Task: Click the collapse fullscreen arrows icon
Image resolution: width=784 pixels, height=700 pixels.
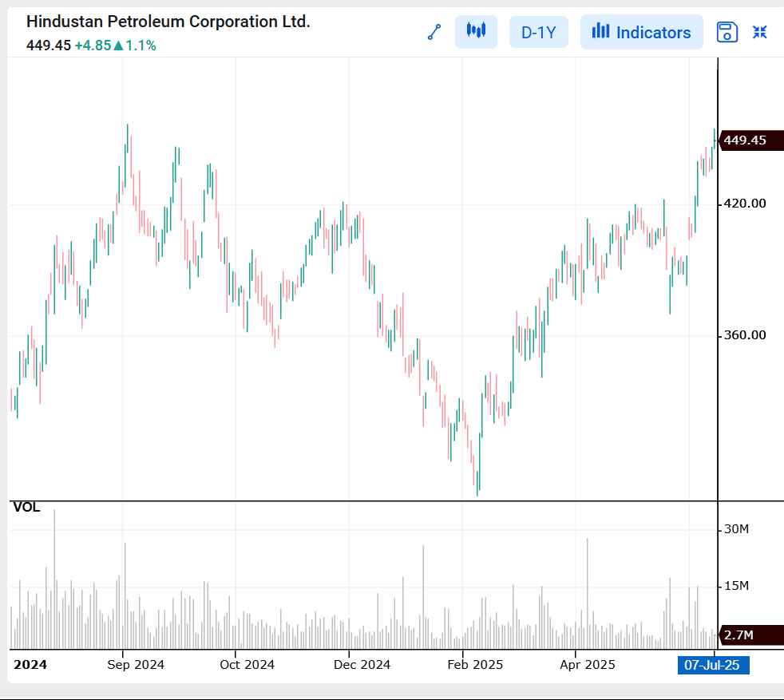Action: pyautogui.click(x=759, y=33)
